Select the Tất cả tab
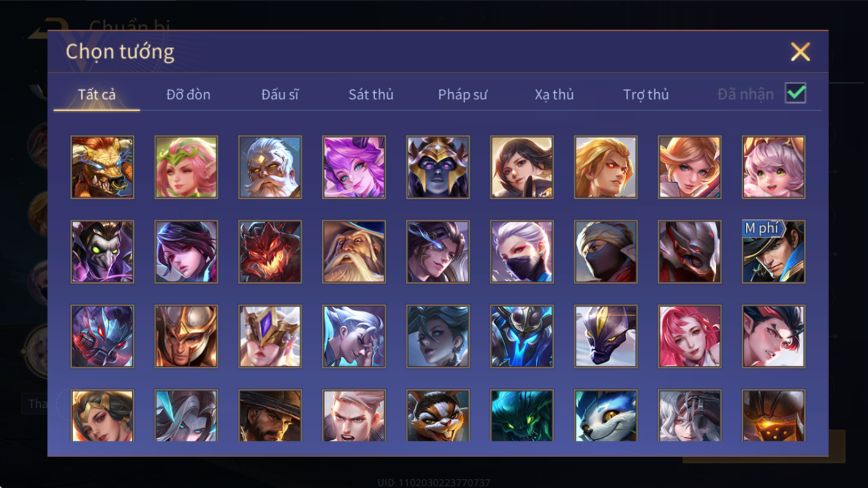 pyautogui.click(x=97, y=95)
